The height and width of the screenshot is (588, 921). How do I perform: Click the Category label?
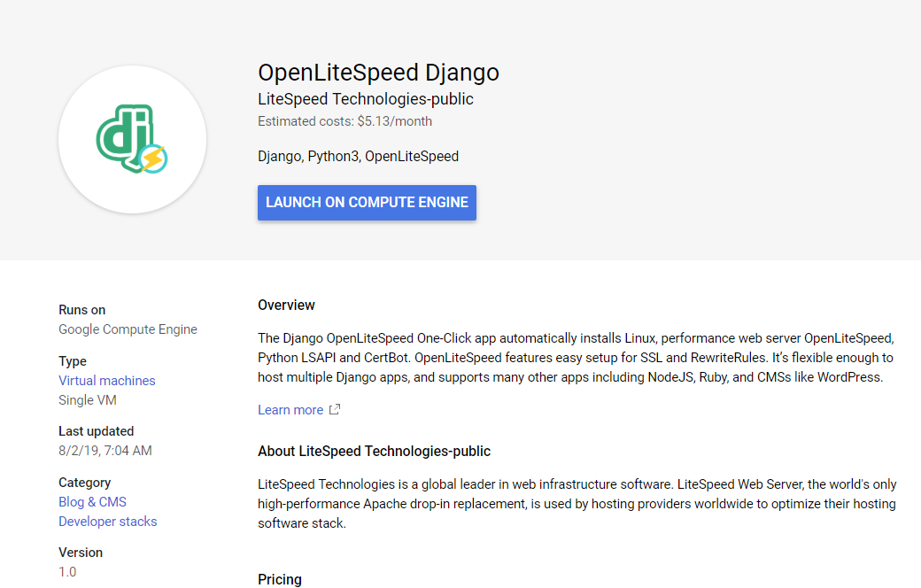tap(85, 483)
